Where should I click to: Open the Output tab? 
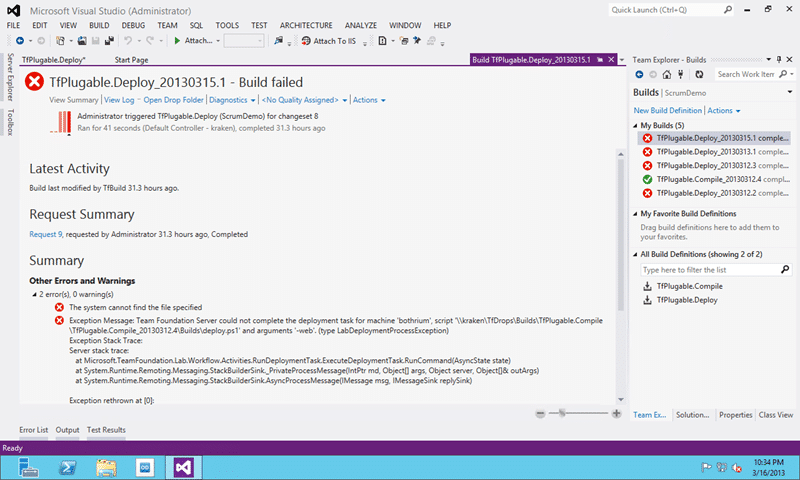point(67,430)
